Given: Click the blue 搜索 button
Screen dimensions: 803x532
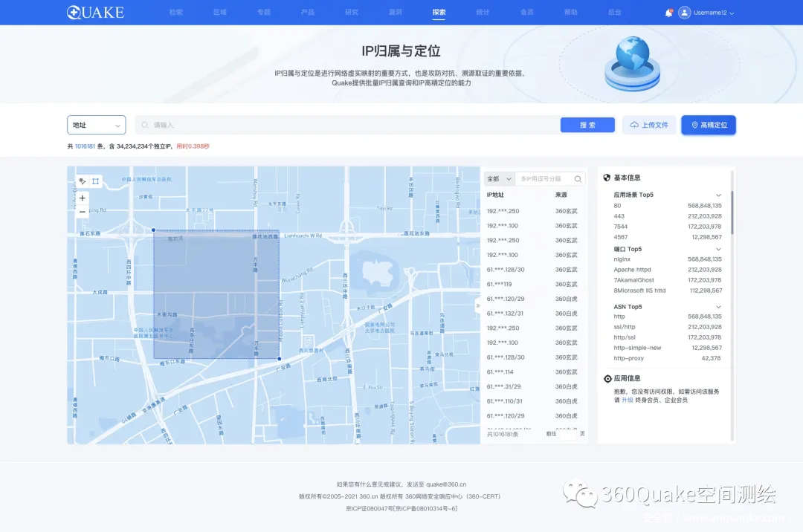Looking at the screenshot, I should point(587,125).
